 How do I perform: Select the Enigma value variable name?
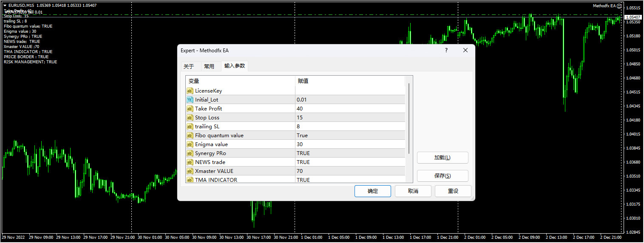(x=211, y=144)
